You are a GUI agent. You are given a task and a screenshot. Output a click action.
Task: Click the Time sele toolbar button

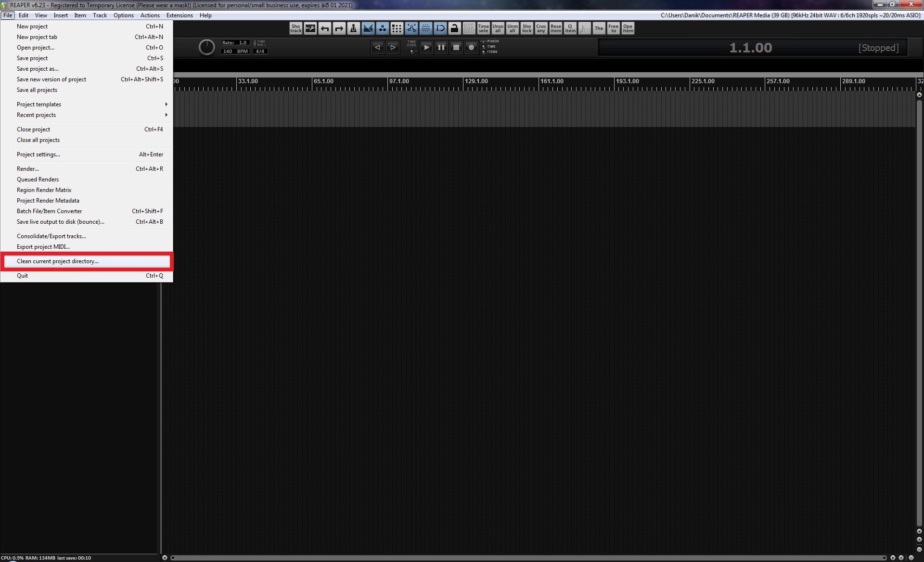[x=483, y=28]
